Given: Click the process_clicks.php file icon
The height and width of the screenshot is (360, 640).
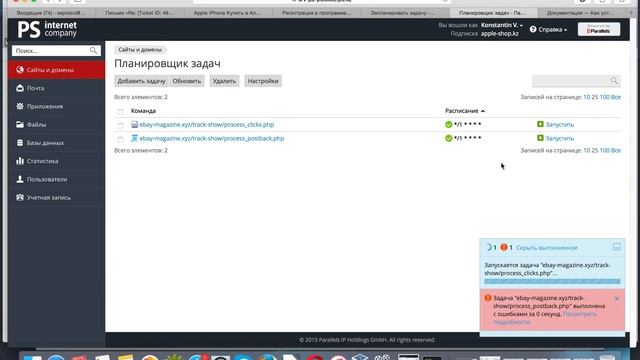Looking at the screenshot, I should click(134, 124).
